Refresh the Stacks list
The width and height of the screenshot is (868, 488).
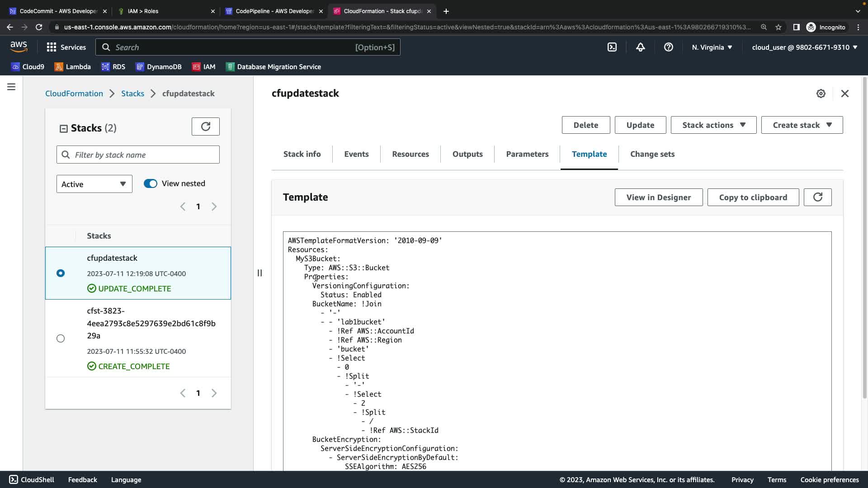pos(205,127)
